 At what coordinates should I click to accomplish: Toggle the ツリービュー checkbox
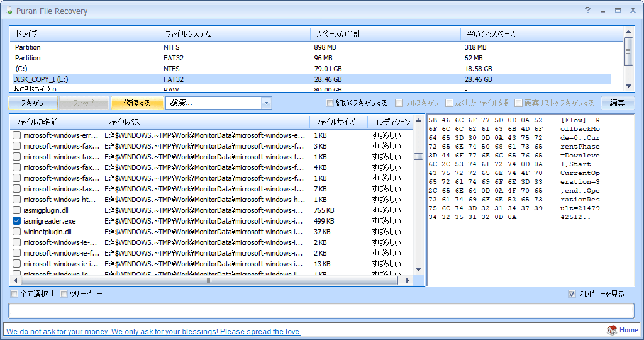click(64, 294)
